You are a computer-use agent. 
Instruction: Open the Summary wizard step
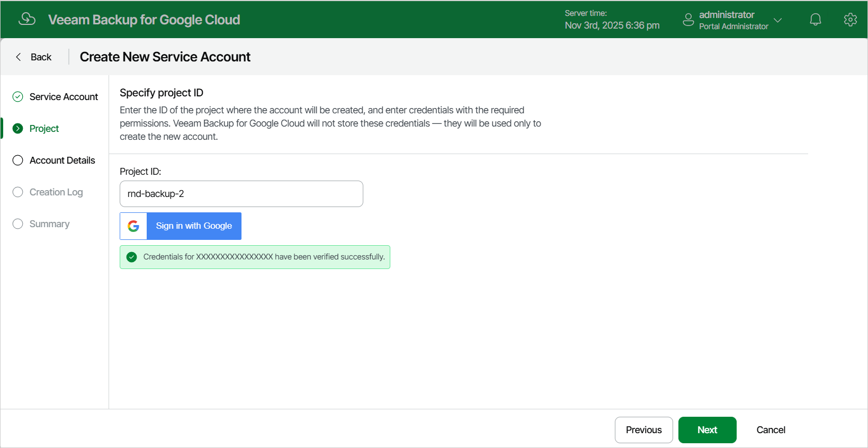click(49, 224)
